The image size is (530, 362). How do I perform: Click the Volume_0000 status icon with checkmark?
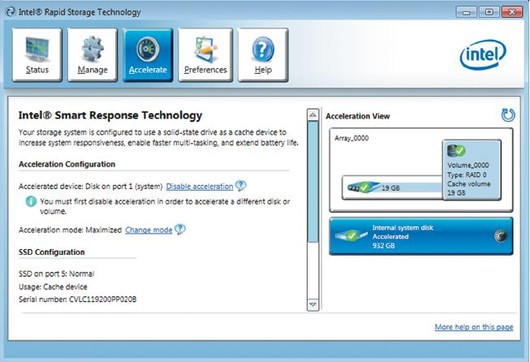(x=456, y=150)
